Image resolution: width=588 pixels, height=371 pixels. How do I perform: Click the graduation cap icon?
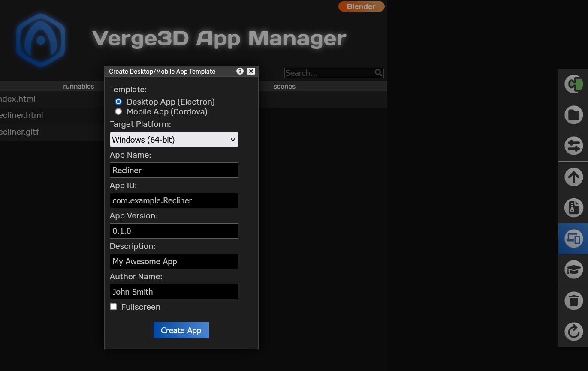pyautogui.click(x=573, y=269)
